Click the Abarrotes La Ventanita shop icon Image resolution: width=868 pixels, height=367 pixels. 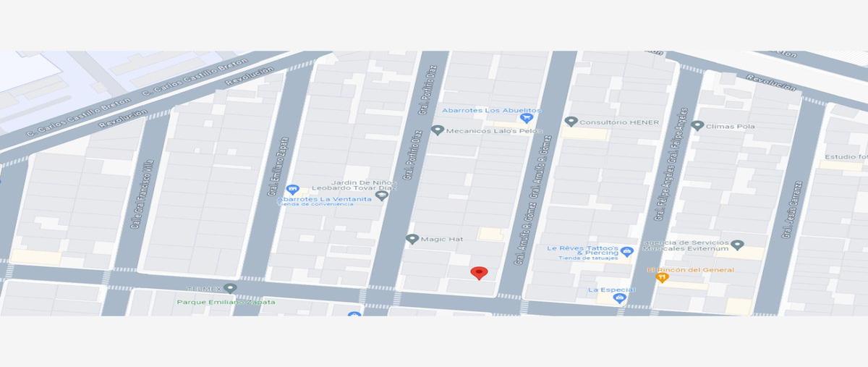[293, 190]
